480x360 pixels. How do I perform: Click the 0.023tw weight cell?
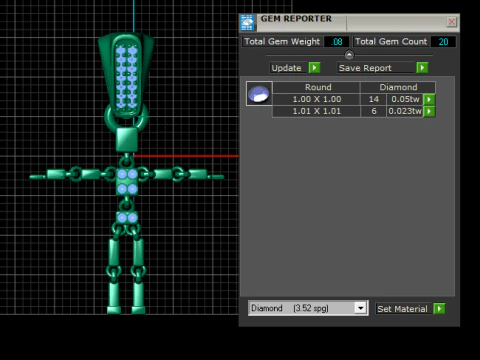point(405,111)
